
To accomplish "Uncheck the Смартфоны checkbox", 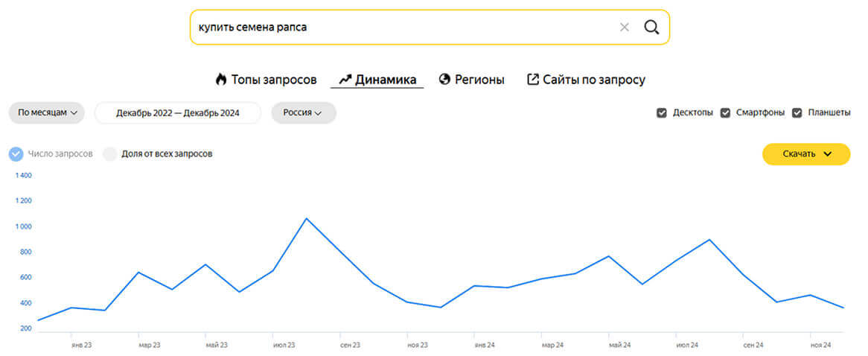I will [x=725, y=113].
